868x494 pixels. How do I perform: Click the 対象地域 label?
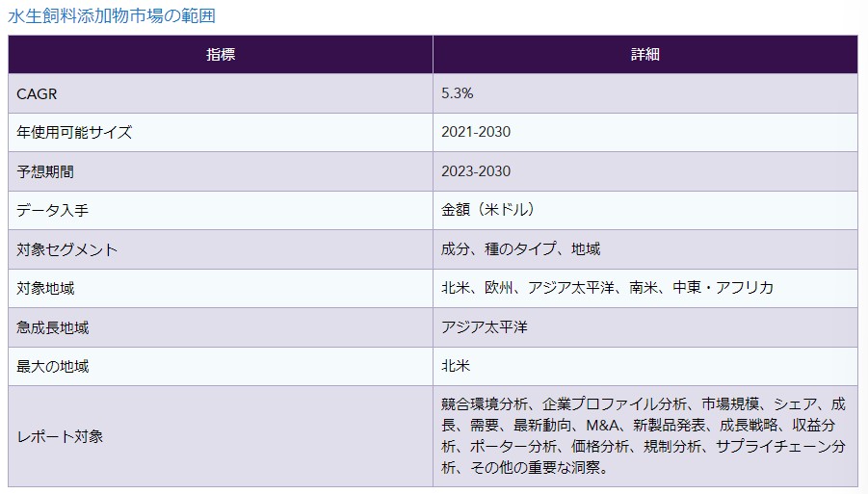(x=45, y=288)
